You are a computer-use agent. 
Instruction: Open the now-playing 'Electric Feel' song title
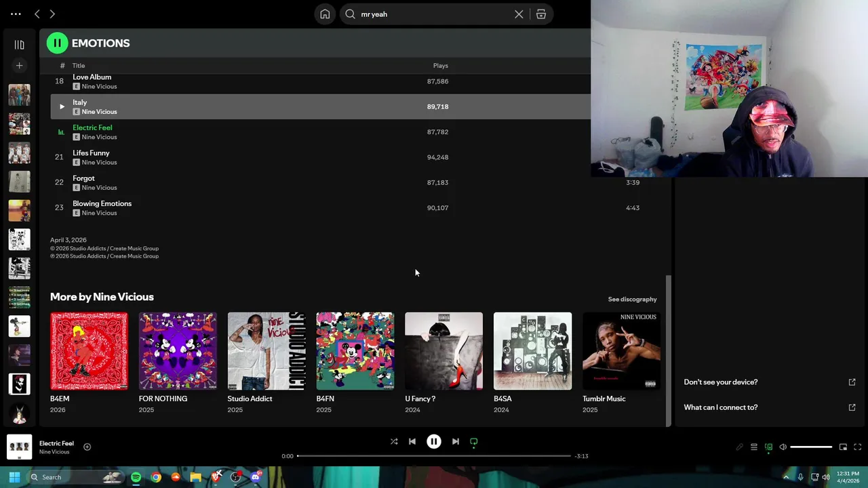(56, 443)
